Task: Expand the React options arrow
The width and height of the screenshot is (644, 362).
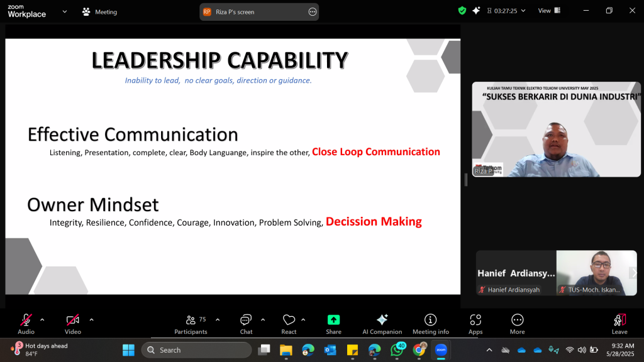Action: pyautogui.click(x=303, y=320)
